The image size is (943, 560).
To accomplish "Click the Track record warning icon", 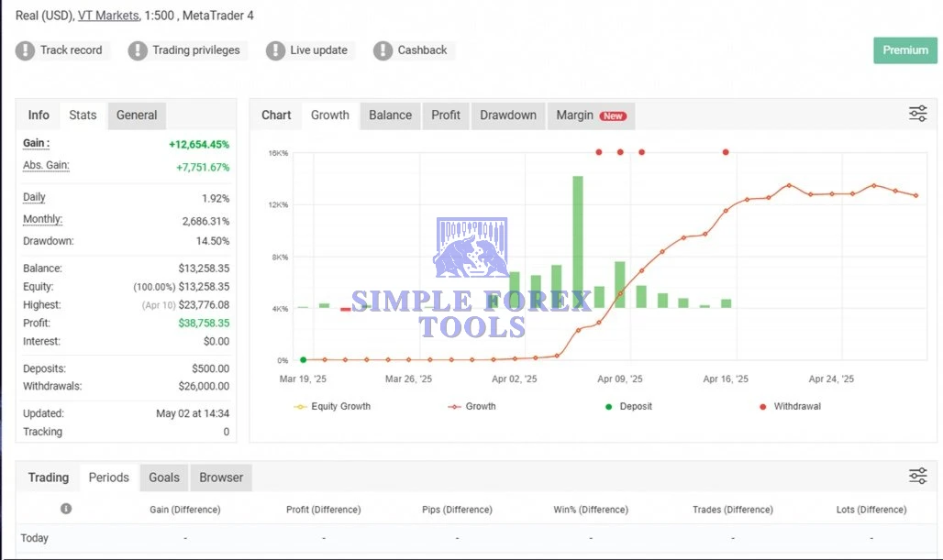I will click(x=25, y=50).
